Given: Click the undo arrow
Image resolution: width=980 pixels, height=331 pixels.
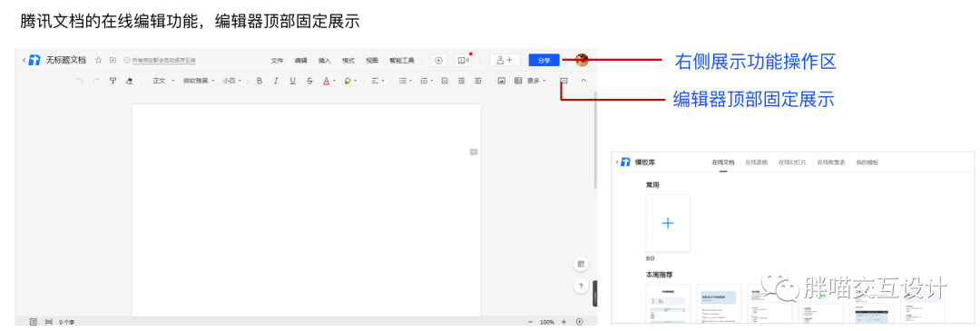Looking at the screenshot, I should (79, 81).
